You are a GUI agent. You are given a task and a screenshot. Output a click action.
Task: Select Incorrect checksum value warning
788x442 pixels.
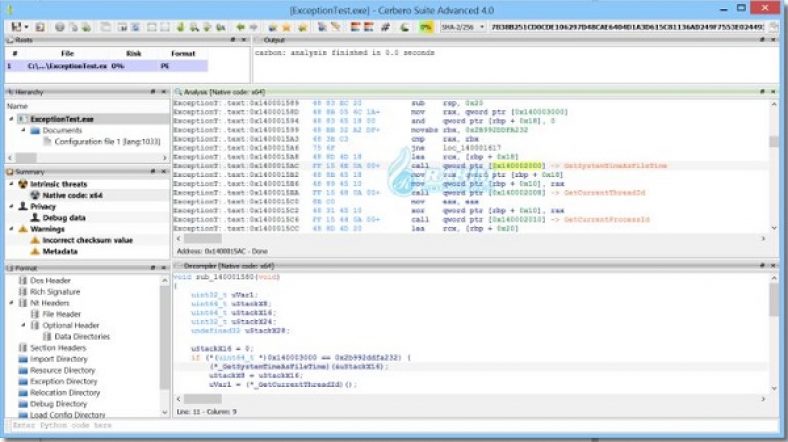click(x=86, y=240)
